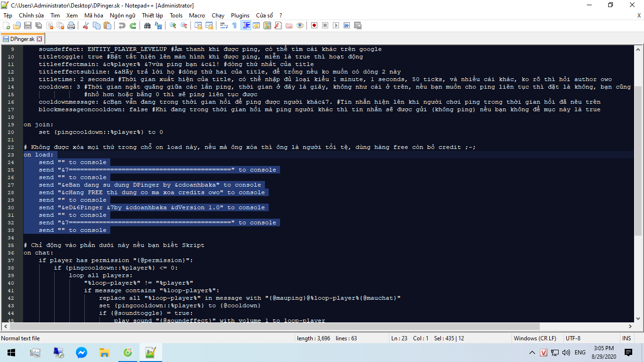
Task: Cut the selection with the scissors icon
Action: (86, 25)
